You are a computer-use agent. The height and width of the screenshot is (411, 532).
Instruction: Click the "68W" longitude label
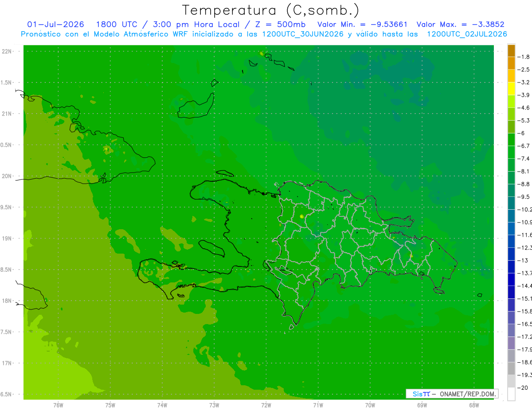point(474,405)
